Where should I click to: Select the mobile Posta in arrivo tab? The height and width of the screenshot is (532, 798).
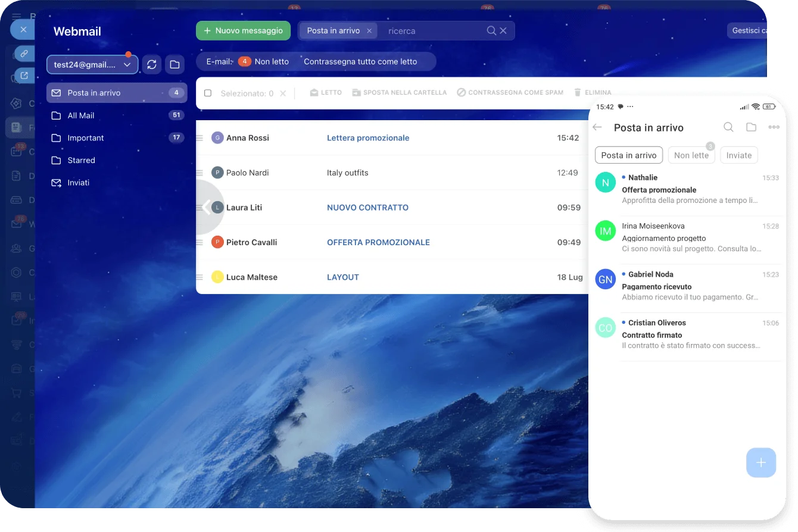[x=629, y=155]
